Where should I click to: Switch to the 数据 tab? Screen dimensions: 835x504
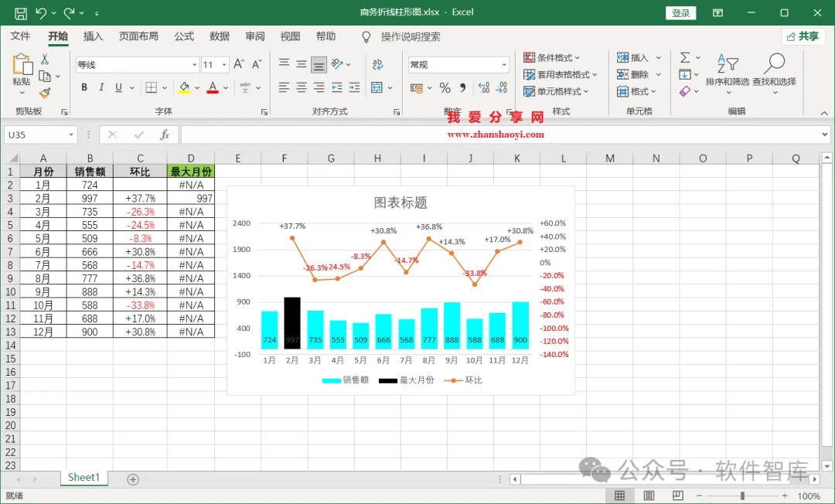tap(220, 36)
